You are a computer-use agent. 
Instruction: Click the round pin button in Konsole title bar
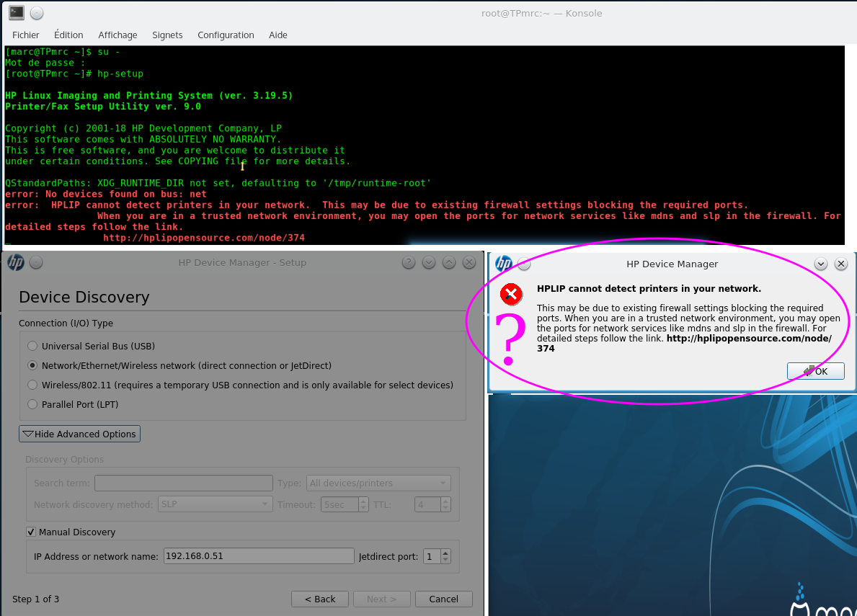pos(37,13)
